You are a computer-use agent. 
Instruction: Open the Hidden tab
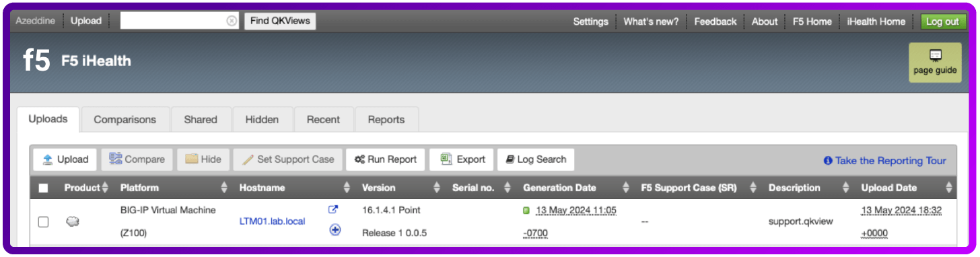tap(262, 120)
